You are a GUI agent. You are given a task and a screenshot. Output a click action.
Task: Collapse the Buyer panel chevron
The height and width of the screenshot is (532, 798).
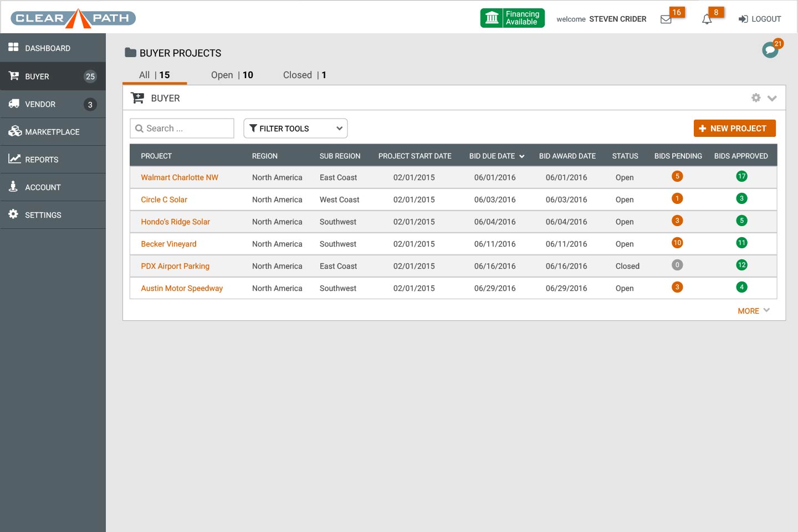pyautogui.click(x=772, y=98)
